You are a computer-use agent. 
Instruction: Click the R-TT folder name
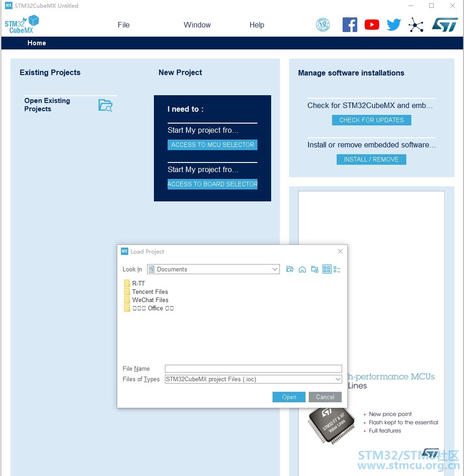(x=139, y=283)
